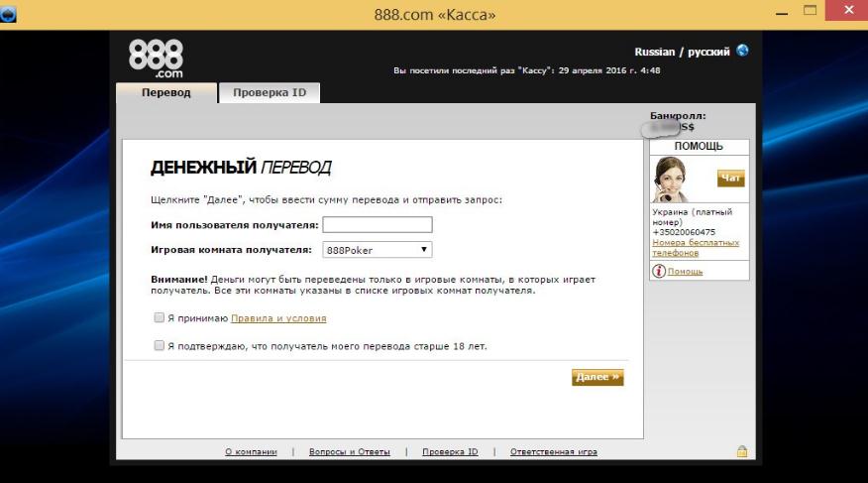Focus the Имя пользователя получателя text field
The width and height of the screenshot is (868, 483).
pos(378,225)
